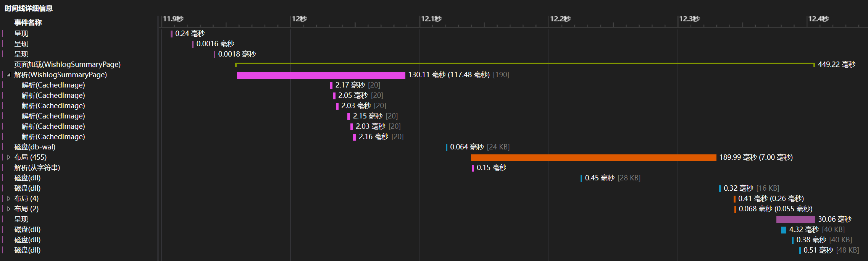Viewport: 868px width, 261px height.
Task: Click the 0.41 毫秒 layout marker
Action: pyautogui.click(x=734, y=199)
